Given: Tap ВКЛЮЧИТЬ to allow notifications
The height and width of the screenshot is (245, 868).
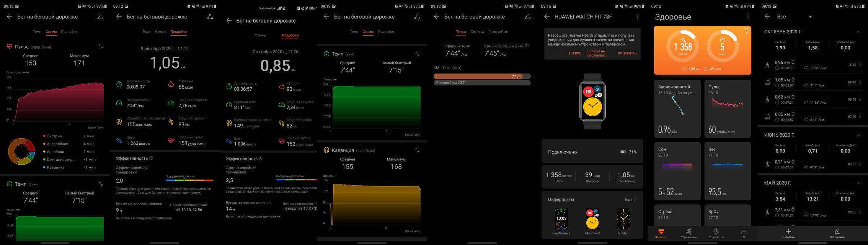Looking at the screenshot, I should [627, 53].
